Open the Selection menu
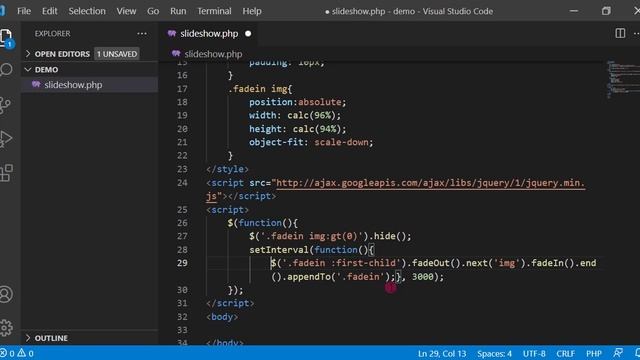The image size is (640, 360). 87,11
